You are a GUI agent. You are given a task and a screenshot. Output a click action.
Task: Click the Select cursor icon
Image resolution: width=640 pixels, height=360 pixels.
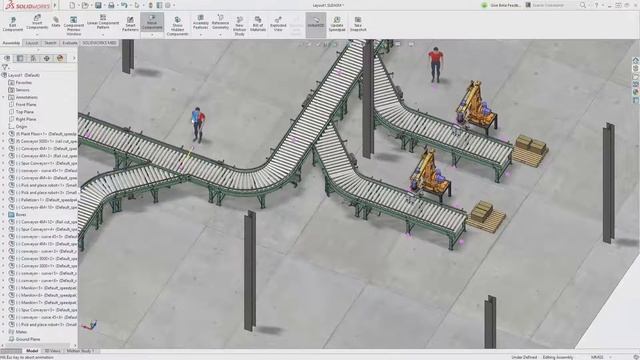click(137, 5)
